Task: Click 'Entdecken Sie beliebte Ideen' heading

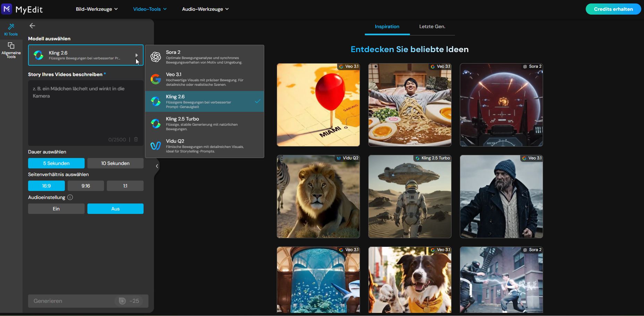Action: [x=410, y=49]
